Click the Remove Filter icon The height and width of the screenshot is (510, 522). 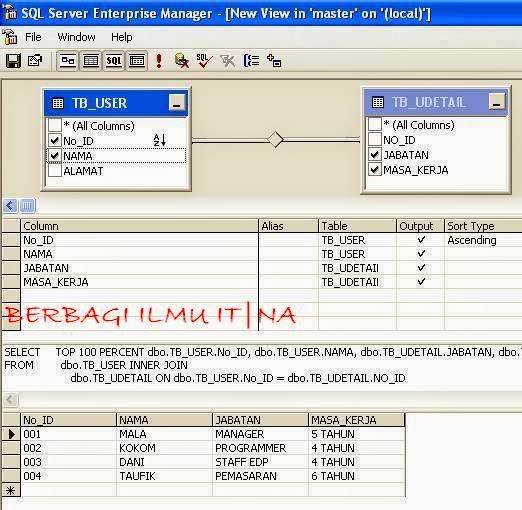tap(228, 61)
